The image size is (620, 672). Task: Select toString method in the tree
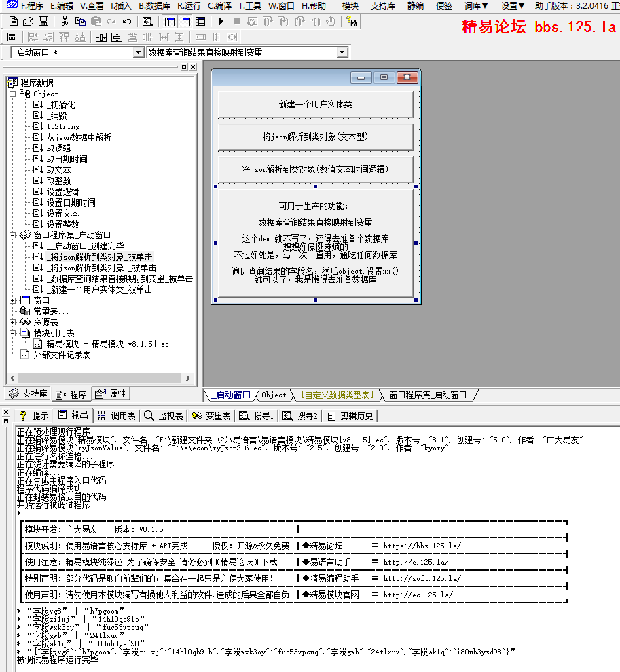(x=62, y=126)
